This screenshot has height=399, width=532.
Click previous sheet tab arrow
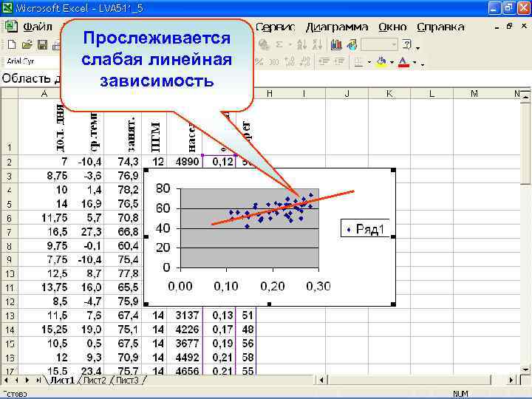tap(16, 380)
